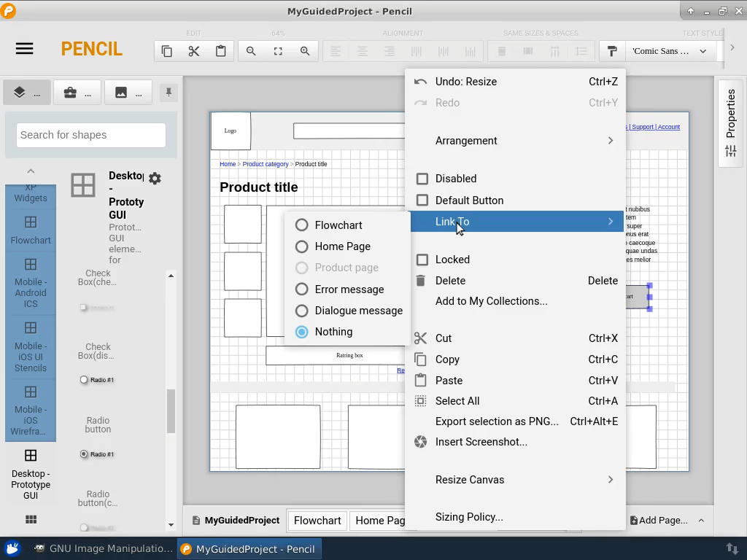Click the format painter icon
The image size is (747, 560).
[x=612, y=51]
